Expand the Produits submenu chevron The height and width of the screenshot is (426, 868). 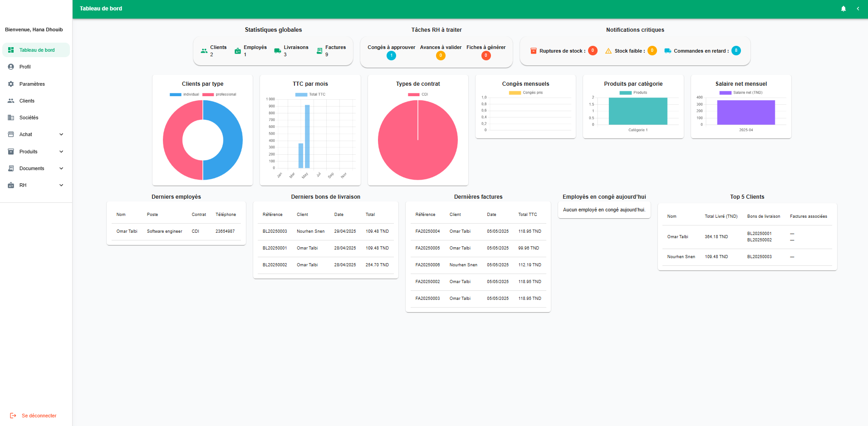click(61, 152)
